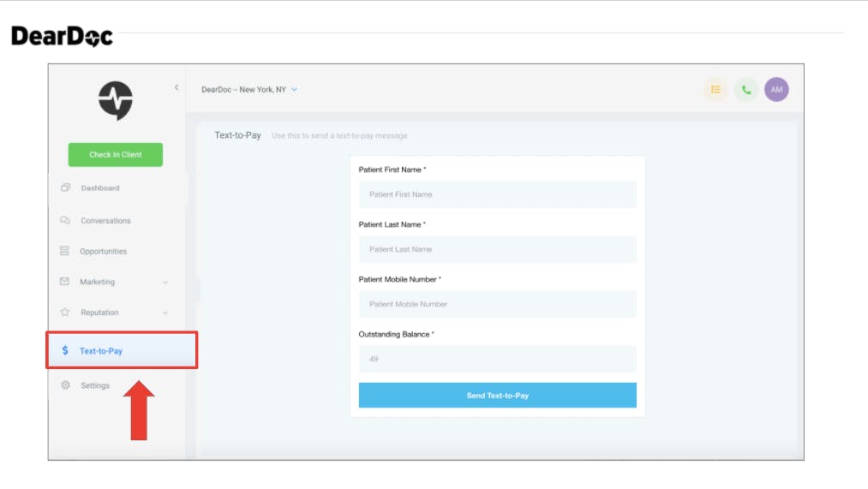868x489 pixels.
Task: Click the 'Patient Mobile Number *' label
Action: click(399, 279)
